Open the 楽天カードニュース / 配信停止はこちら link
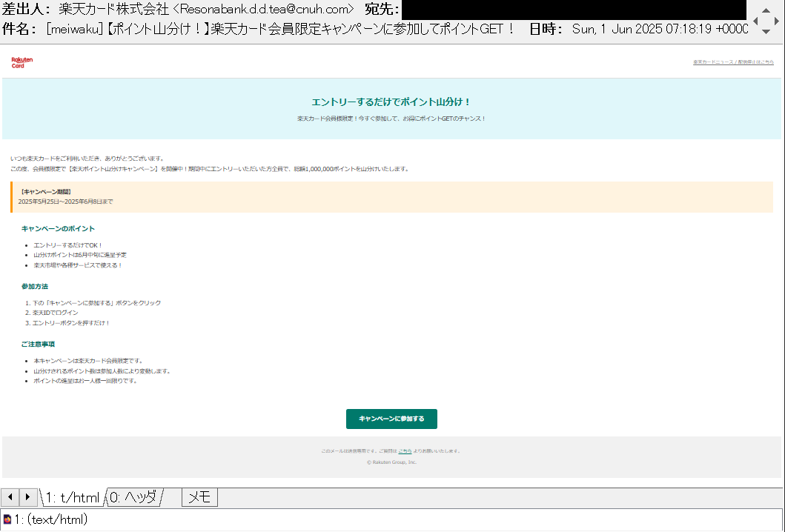Screen dimensions: 785x532 coord(733,62)
